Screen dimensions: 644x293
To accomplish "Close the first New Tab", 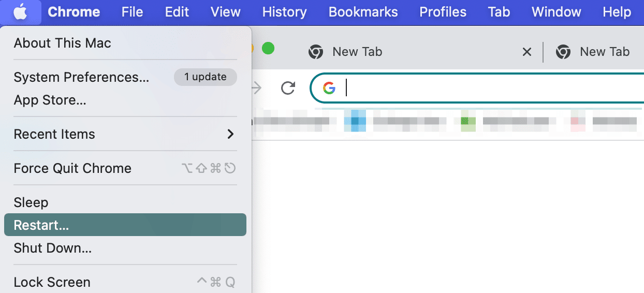I will tap(526, 52).
